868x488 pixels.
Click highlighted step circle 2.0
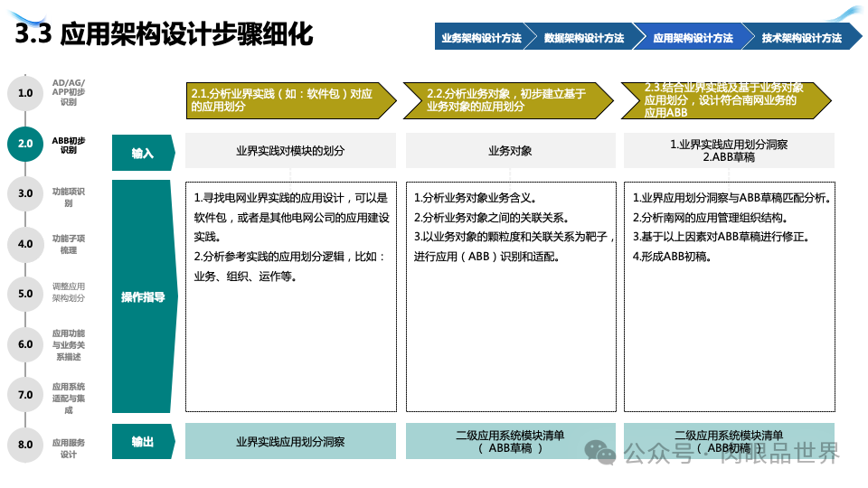pos(25,144)
